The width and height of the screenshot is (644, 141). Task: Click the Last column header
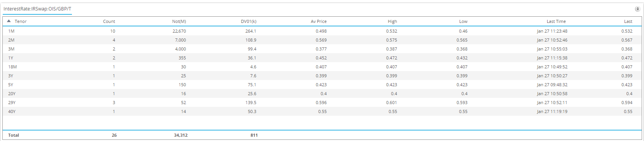click(628, 21)
